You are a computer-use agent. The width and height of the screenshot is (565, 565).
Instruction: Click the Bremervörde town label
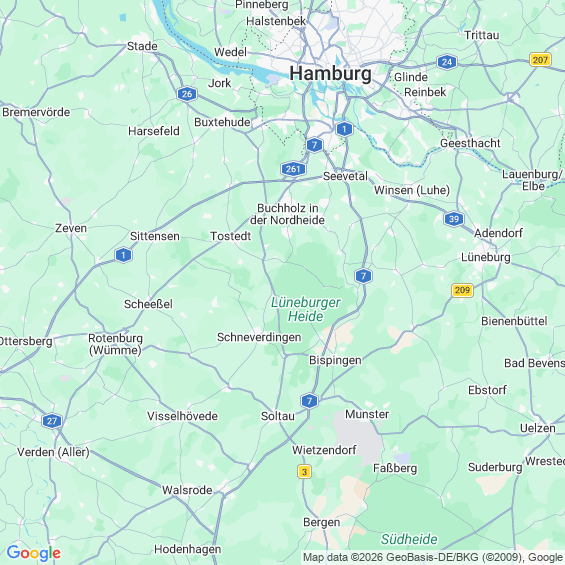[x=36, y=112]
